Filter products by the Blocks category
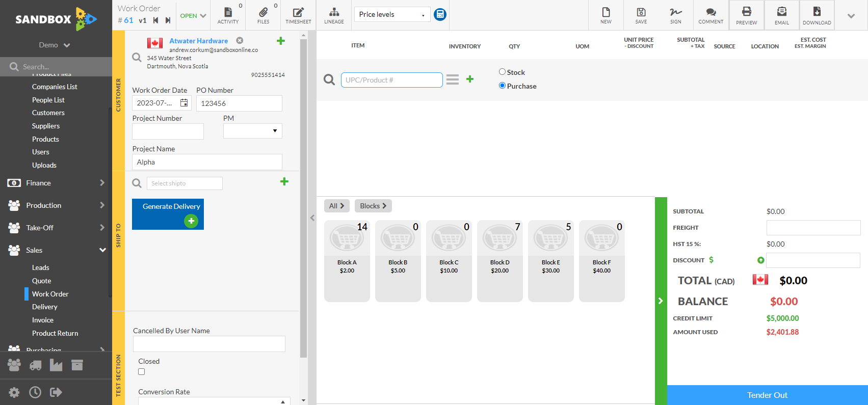868x405 pixels. tap(373, 206)
